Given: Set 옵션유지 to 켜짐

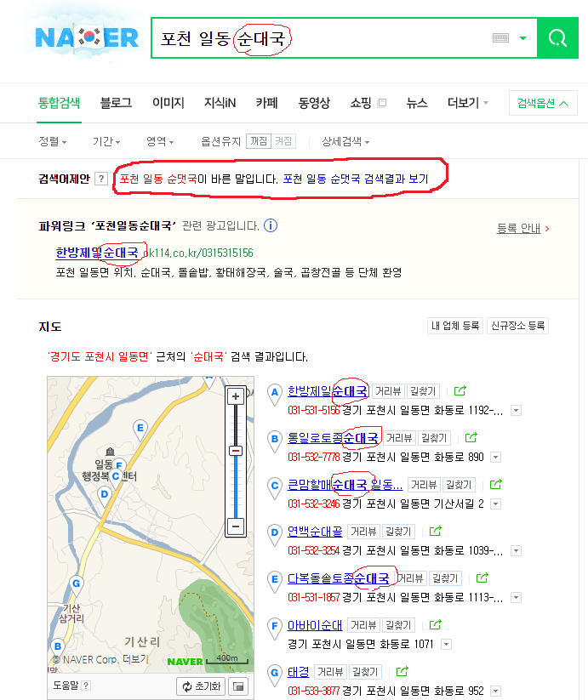Looking at the screenshot, I should [283, 141].
